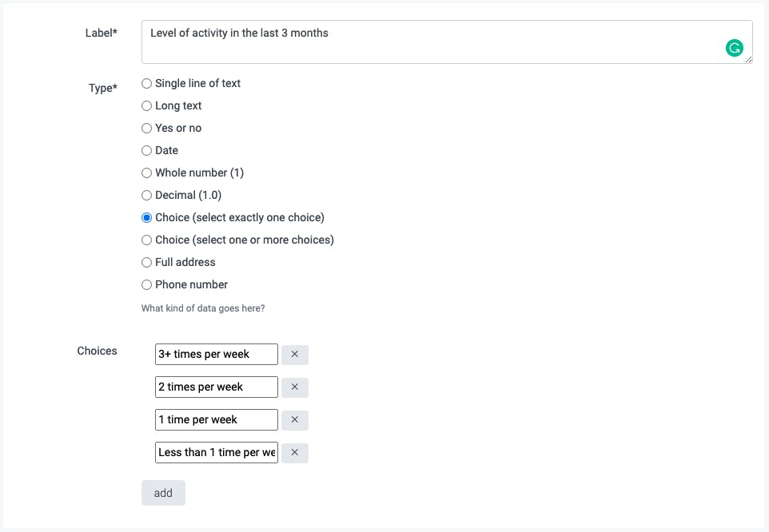Delete the "2 times per week" choice

click(294, 387)
